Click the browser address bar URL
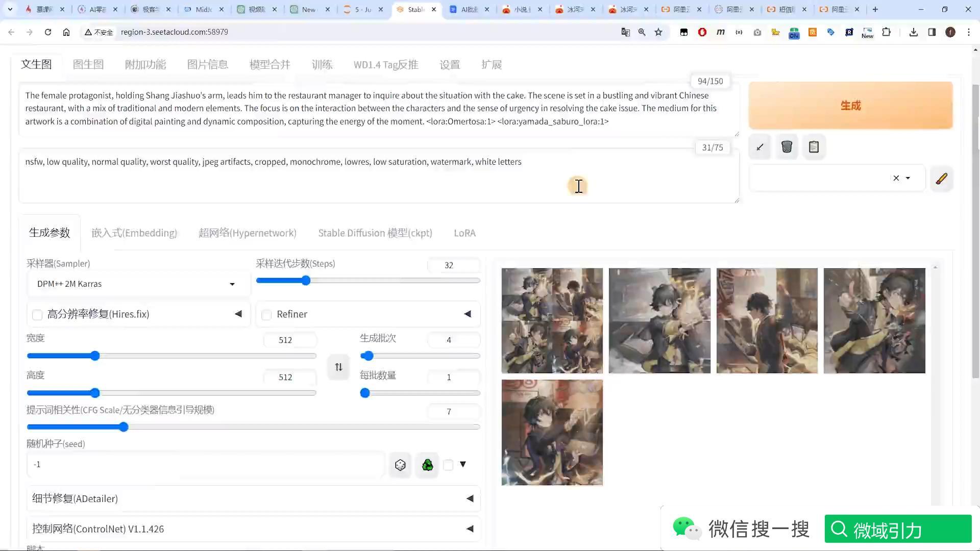The width and height of the screenshot is (980, 551). pos(174,32)
